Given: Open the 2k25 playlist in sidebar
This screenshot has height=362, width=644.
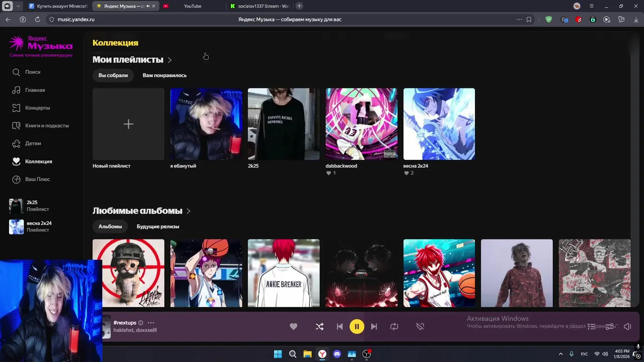Looking at the screenshot, I should [x=29, y=206].
